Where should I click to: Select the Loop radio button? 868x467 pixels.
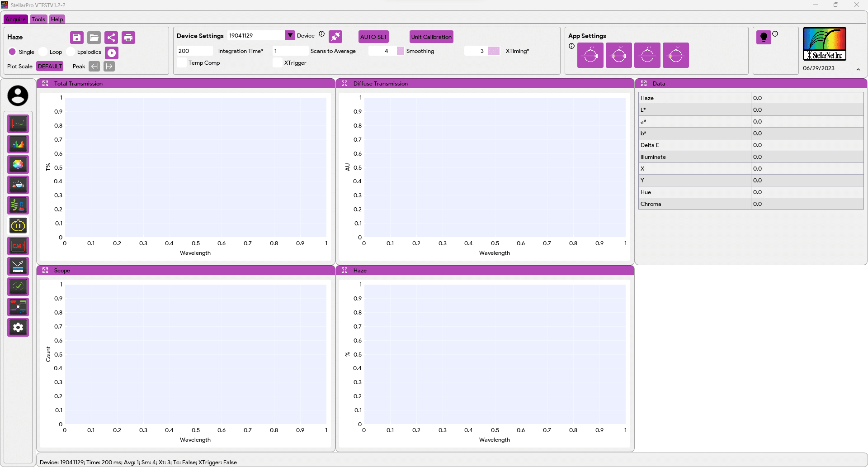click(x=43, y=52)
